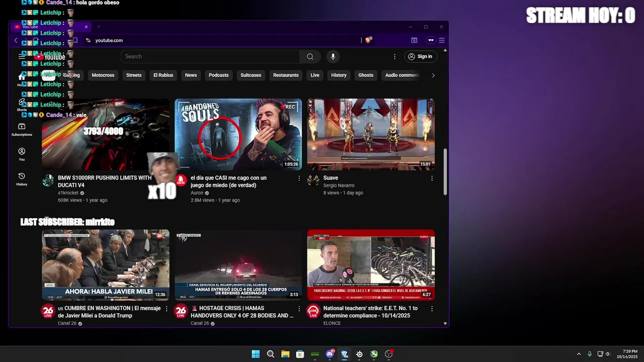
Task: Toggle the browser sidebar panel icon
Action: (x=414, y=40)
